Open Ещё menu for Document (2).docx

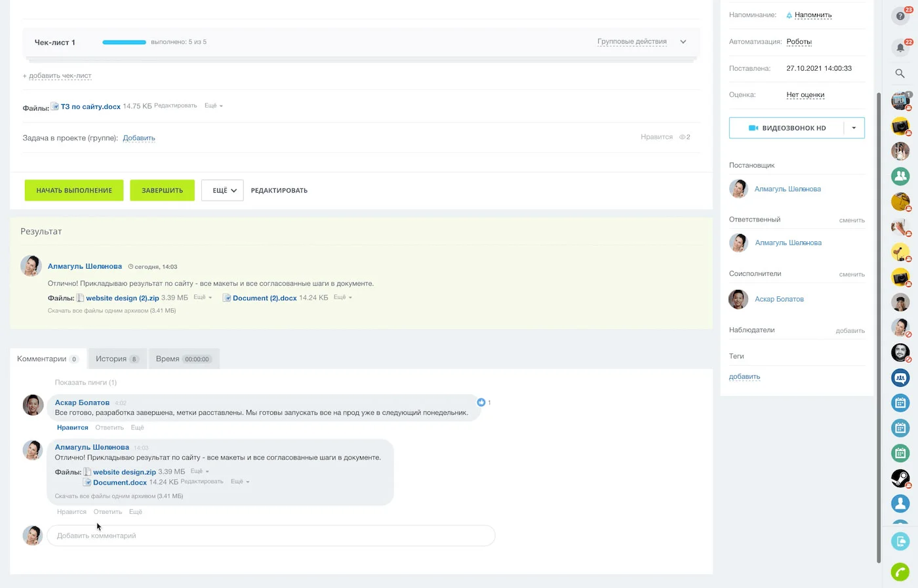point(343,297)
